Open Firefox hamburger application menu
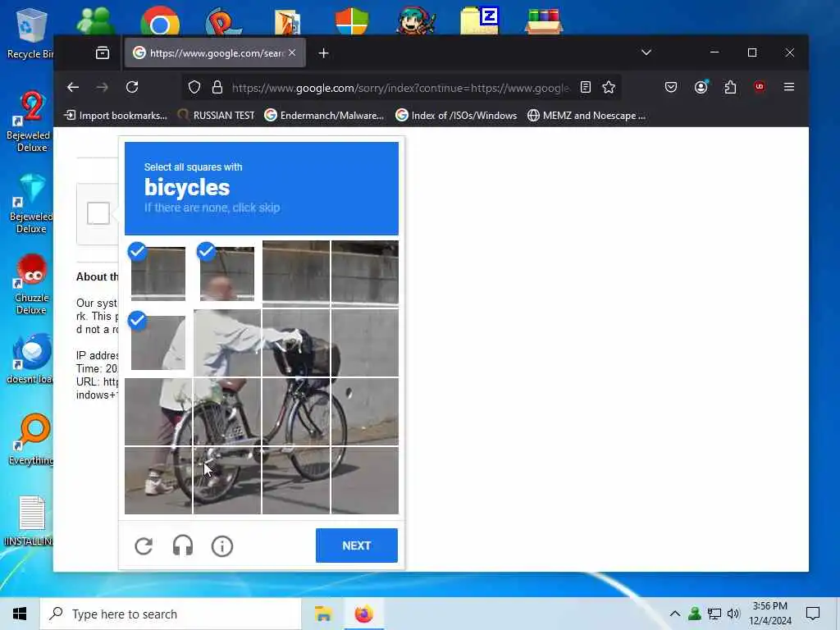The width and height of the screenshot is (840, 630). [x=789, y=87]
